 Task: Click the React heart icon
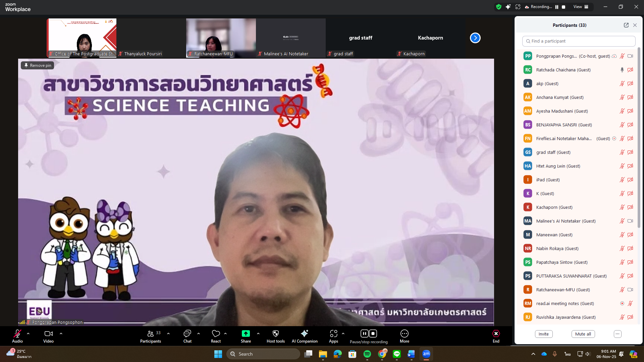coord(216,334)
